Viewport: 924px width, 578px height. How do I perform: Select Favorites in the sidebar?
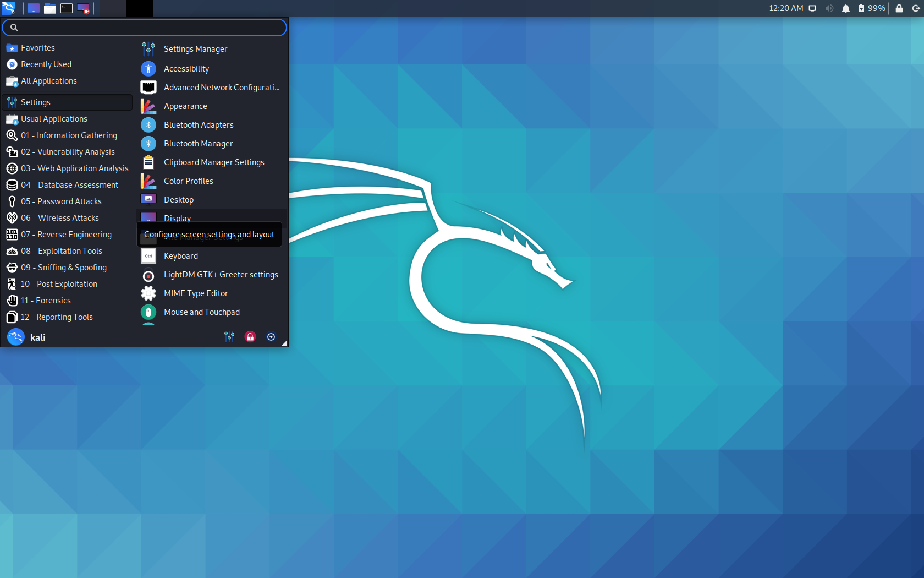[x=37, y=47]
